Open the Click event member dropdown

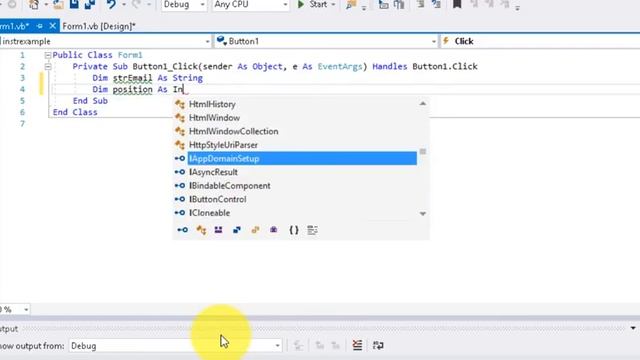tap(540, 41)
